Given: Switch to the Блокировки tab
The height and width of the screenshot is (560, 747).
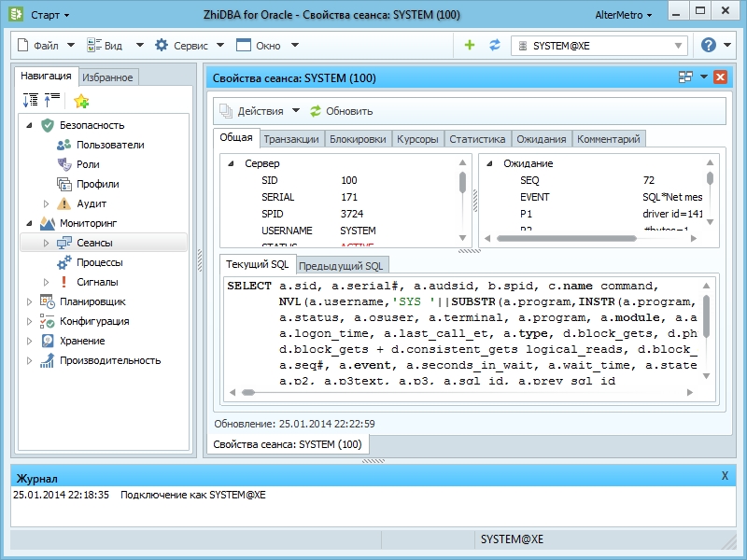Looking at the screenshot, I should (x=358, y=139).
